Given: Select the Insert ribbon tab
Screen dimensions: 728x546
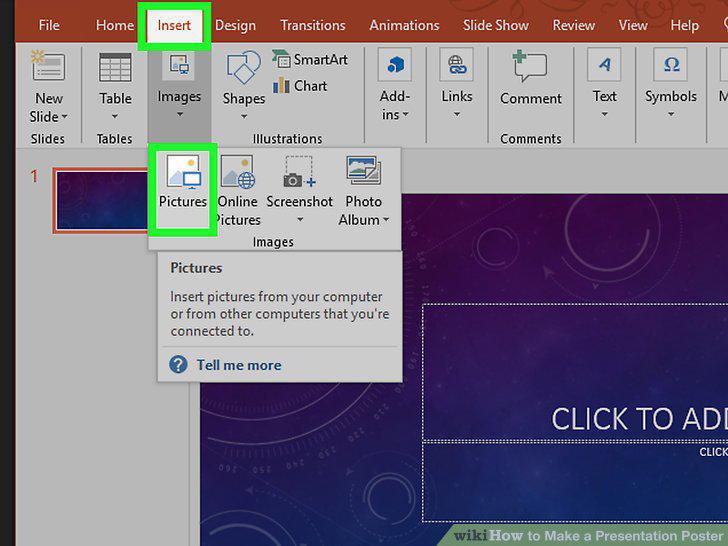Looking at the screenshot, I should [x=174, y=25].
